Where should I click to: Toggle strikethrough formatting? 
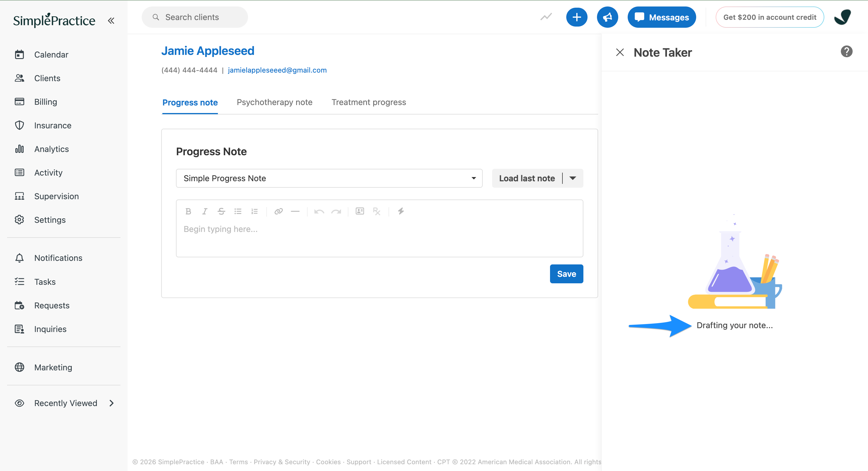221,211
